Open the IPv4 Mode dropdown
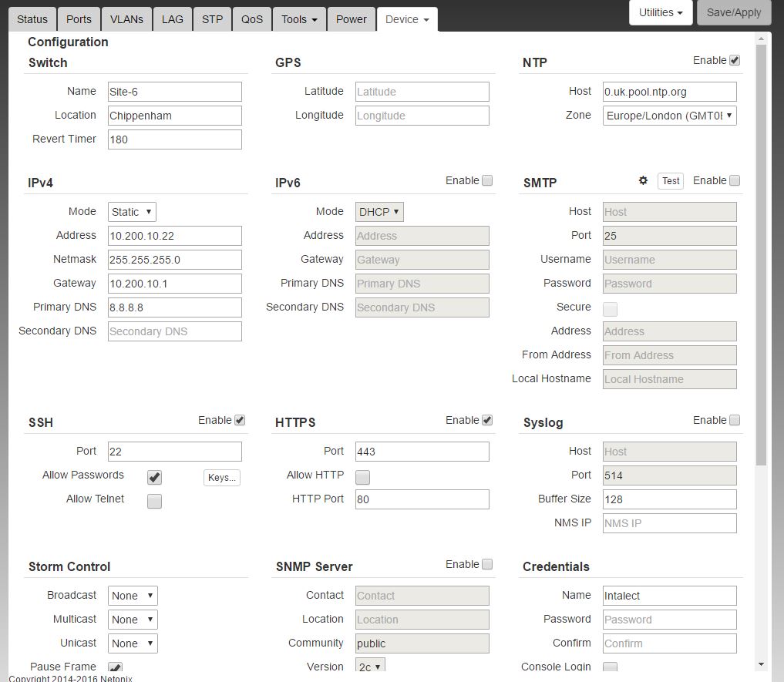784x682 pixels. [x=132, y=212]
